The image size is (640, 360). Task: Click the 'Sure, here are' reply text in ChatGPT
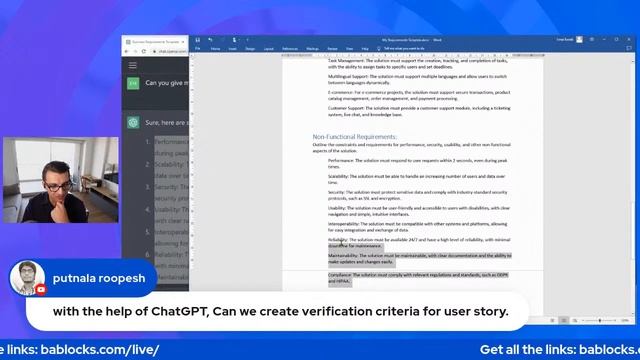[167, 122]
